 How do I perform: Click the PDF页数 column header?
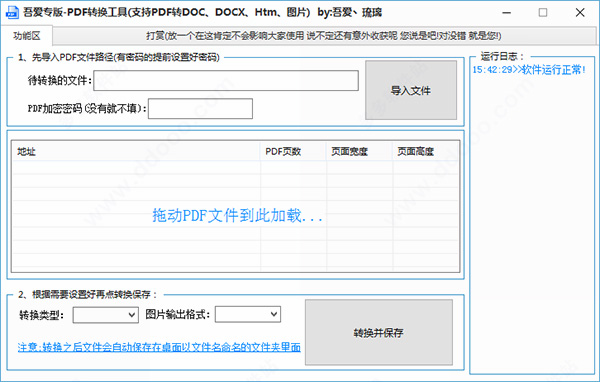click(293, 152)
